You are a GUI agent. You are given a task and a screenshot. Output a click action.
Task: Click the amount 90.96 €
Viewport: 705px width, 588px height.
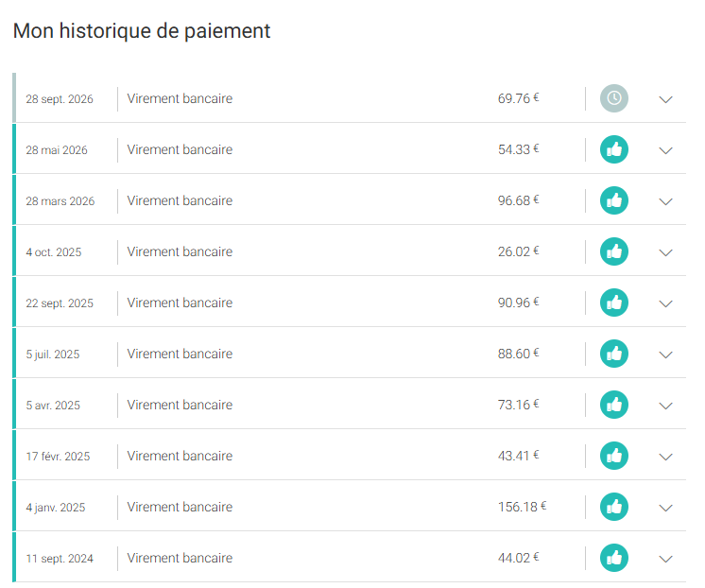(x=518, y=303)
